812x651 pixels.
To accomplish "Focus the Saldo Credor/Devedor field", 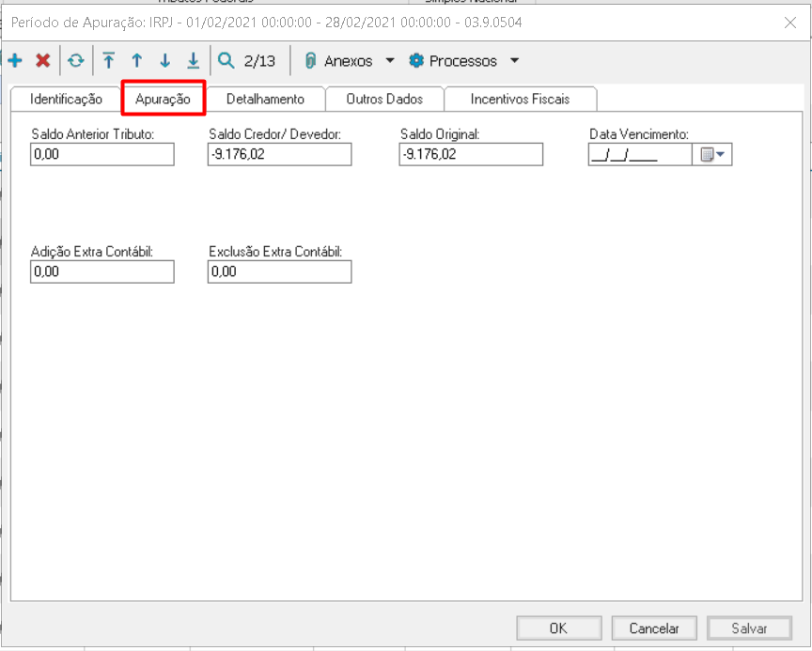I will click(x=280, y=154).
